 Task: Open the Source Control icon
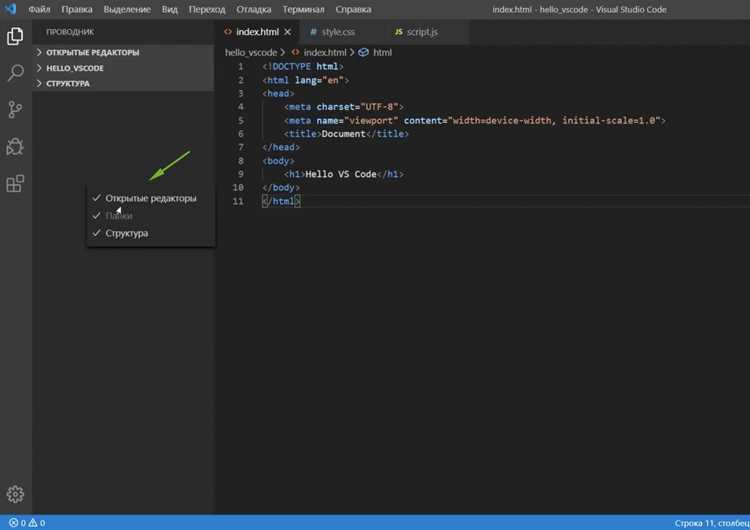[15, 110]
